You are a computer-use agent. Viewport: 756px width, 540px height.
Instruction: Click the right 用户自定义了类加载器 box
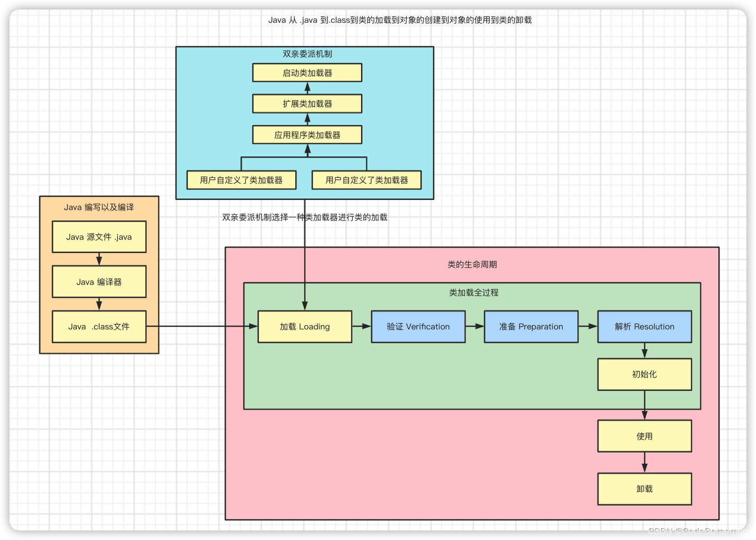pos(367,180)
